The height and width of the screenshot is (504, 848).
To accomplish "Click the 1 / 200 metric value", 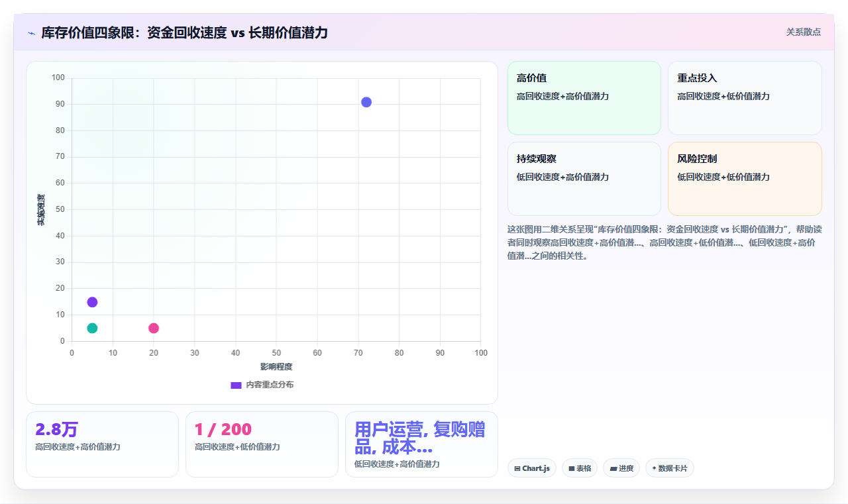I will point(223,430).
